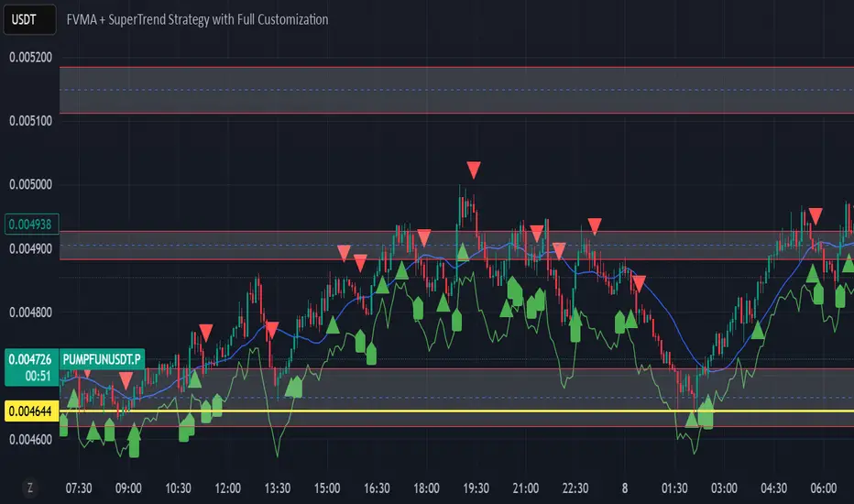854x504 pixels.
Task: Click the 06:00 time axis label
Action: [824, 488]
